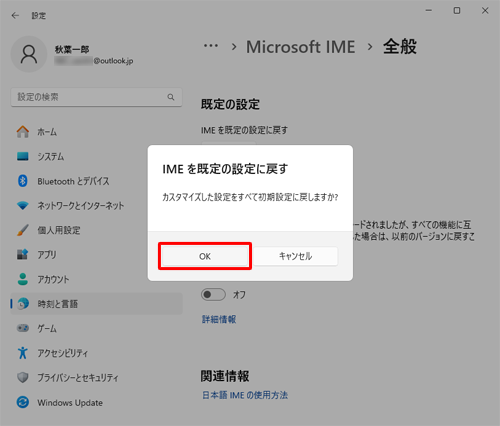Maximize the settings window
Viewport: 500px width, 426px height.
(457, 11)
